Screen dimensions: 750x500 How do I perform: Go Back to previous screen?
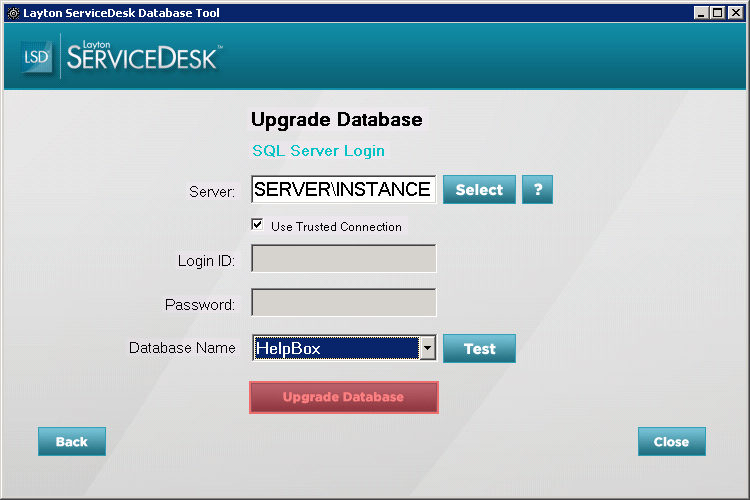(x=72, y=441)
